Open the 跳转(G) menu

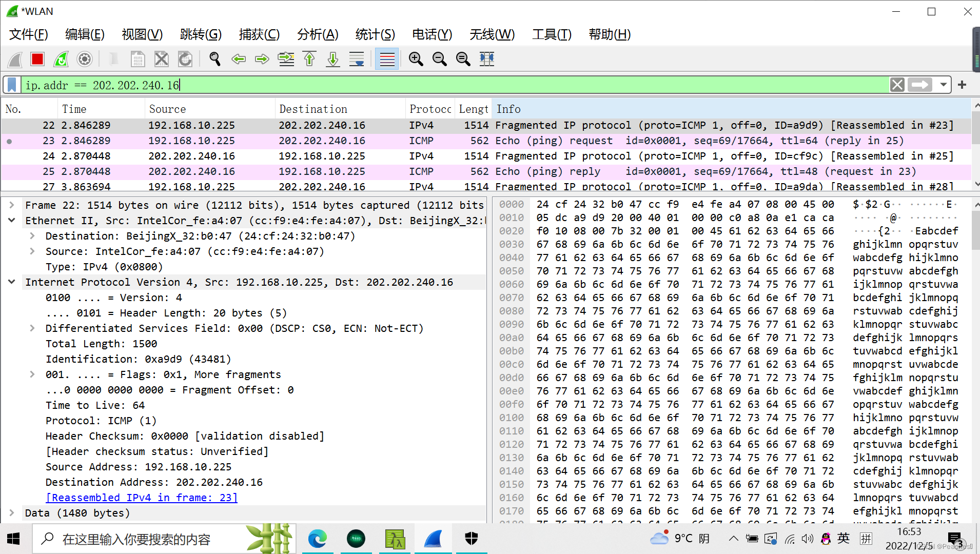[201, 34]
